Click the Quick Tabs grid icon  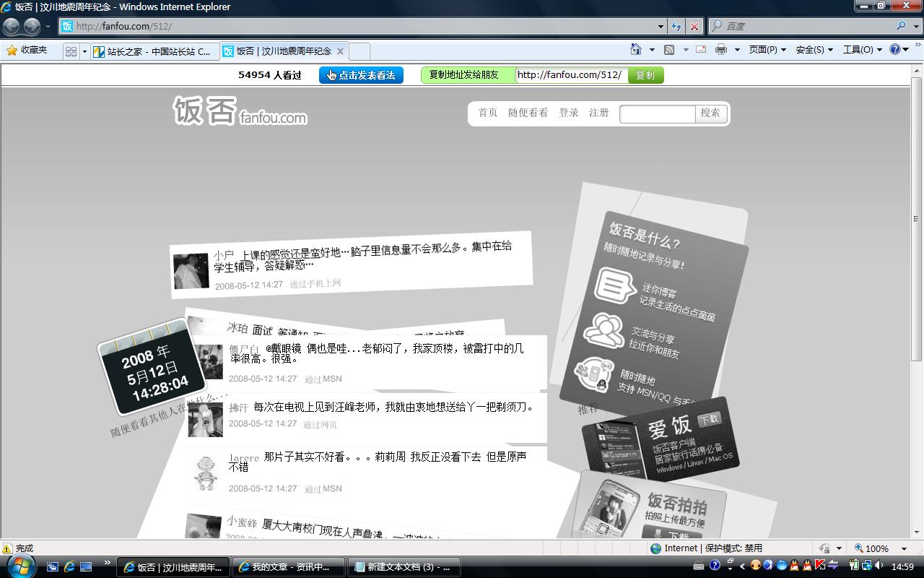(71, 51)
